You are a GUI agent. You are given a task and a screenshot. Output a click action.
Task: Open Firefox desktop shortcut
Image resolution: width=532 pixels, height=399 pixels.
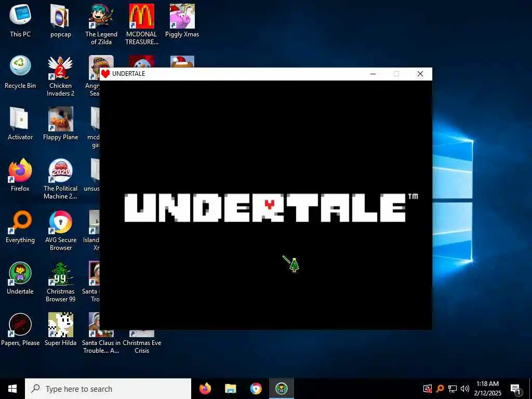20,175
